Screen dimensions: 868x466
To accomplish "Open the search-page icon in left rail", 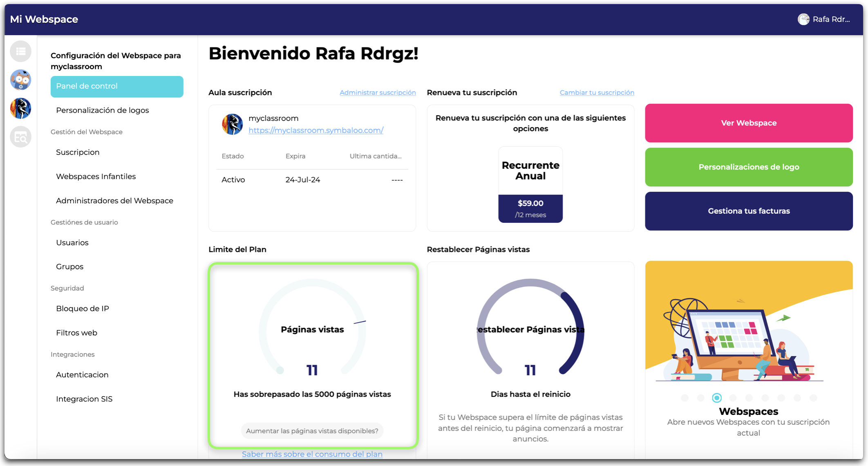I will pyautogui.click(x=21, y=137).
